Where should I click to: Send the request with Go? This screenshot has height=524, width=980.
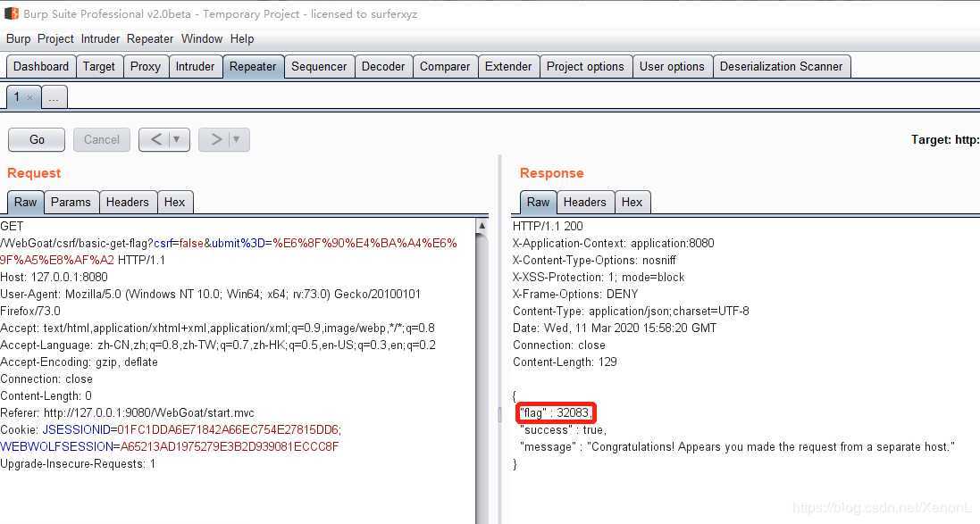tap(37, 139)
